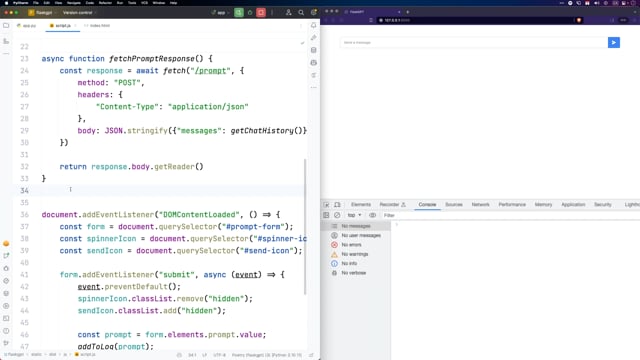Viewport: 640px width, 360px height.
Task: Click the green Run button in PyCharm
Action: coord(239,13)
